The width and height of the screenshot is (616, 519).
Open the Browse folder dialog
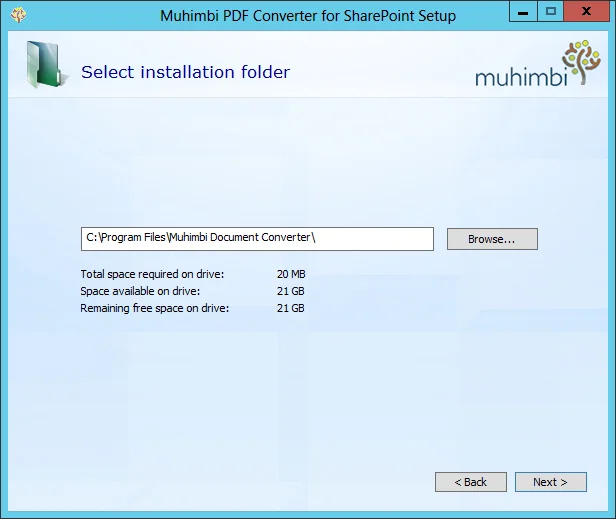pyautogui.click(x=491, y=239)
